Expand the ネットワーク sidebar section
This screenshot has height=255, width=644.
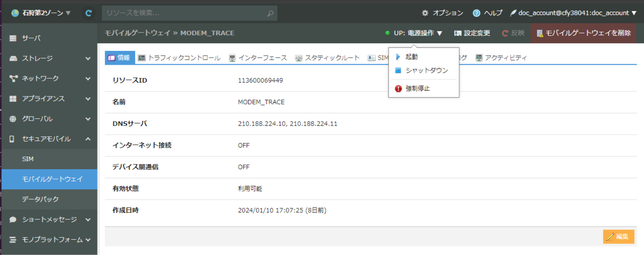click(x=49, y=79)
